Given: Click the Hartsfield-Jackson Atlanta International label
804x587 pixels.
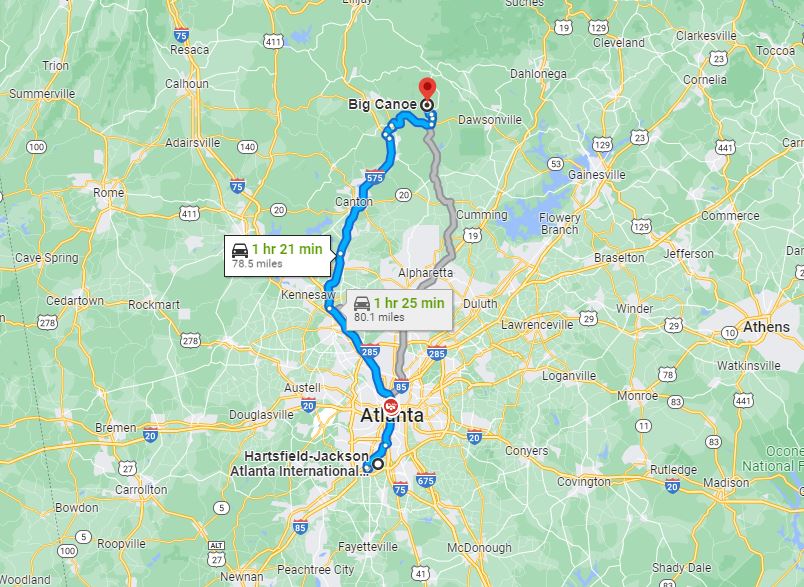Looking at the screenshot, I should pos(299,463).
